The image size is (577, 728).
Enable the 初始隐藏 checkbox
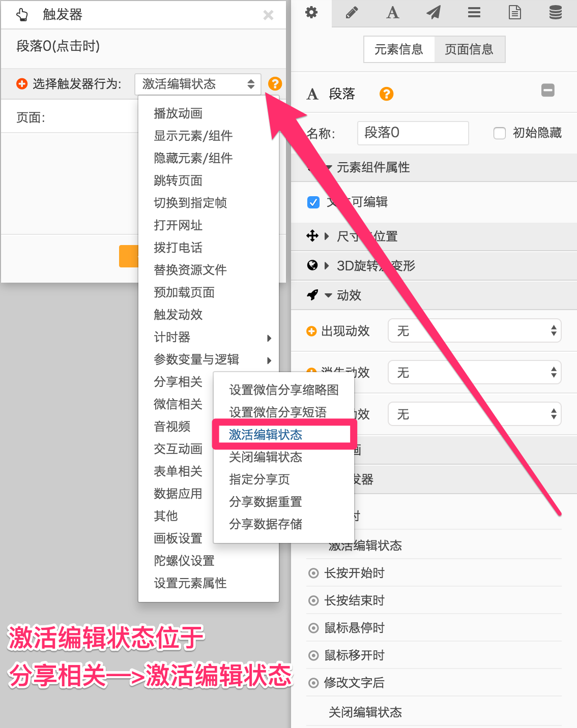click(x=500, y=133)
